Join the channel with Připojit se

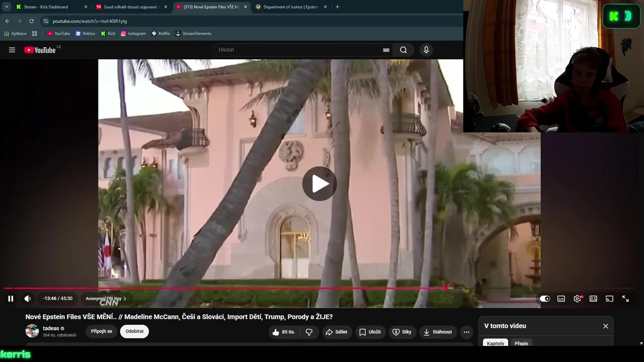(102, 331)
